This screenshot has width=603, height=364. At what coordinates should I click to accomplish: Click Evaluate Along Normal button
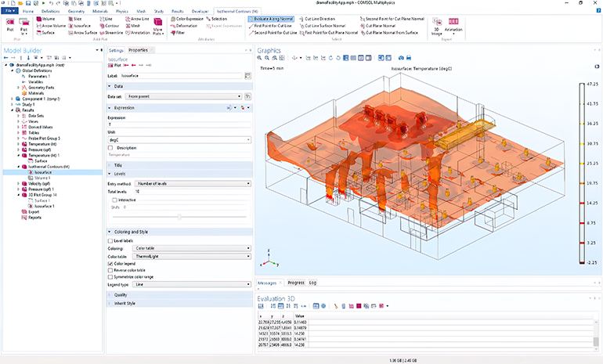click(x=272, y=18)
